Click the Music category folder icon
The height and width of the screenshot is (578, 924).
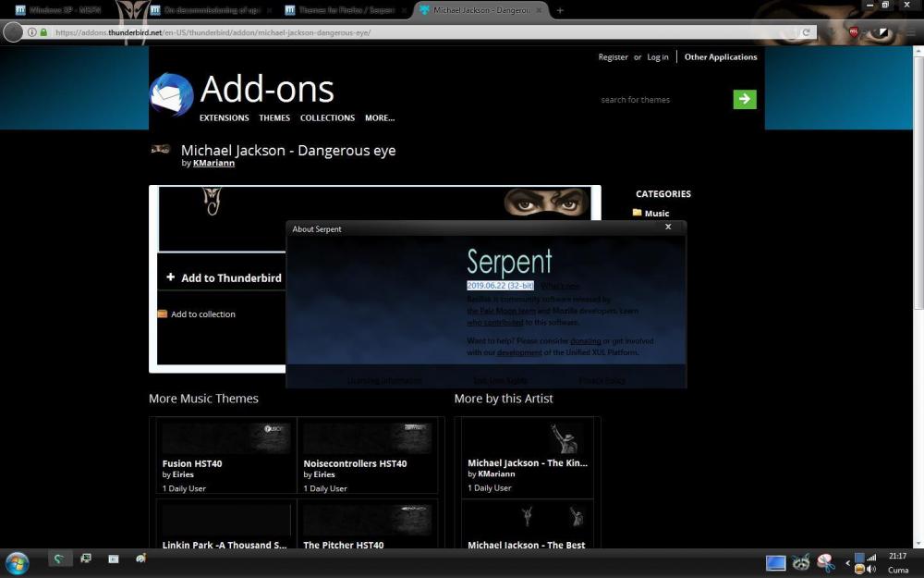(638, 213)
